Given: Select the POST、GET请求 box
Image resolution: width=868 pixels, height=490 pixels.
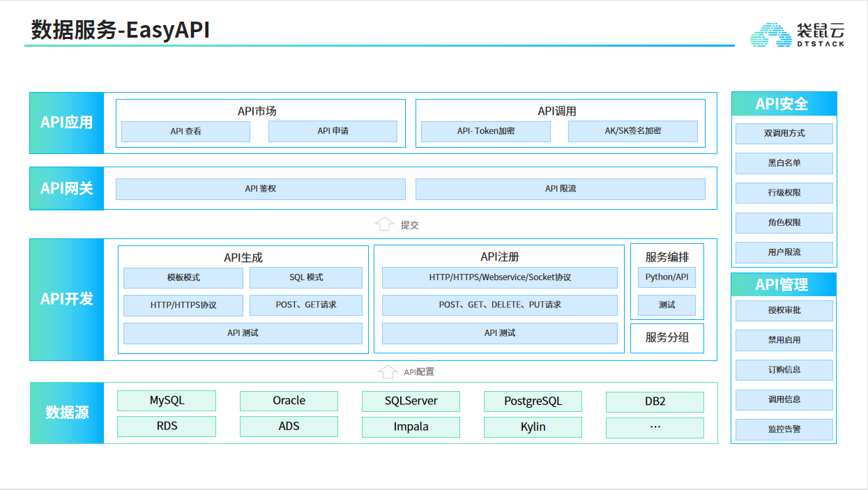Looking at the screenshot, I should click(x=306, y=305).
